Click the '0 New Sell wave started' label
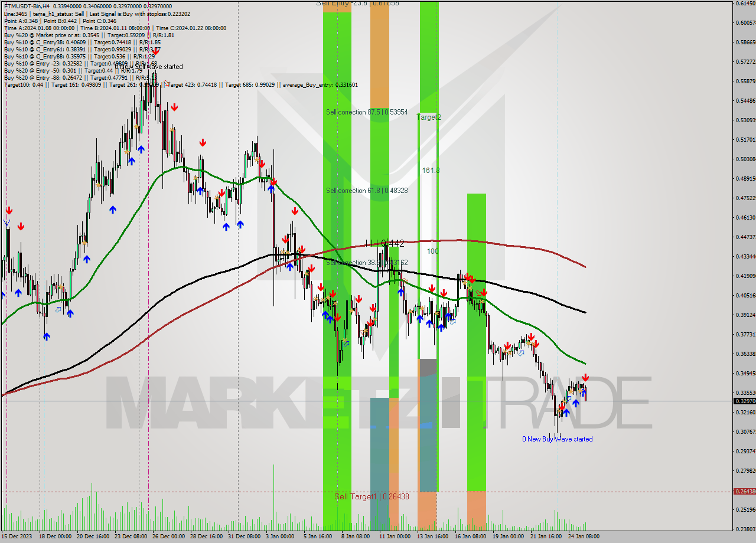 tap(149, 67)
